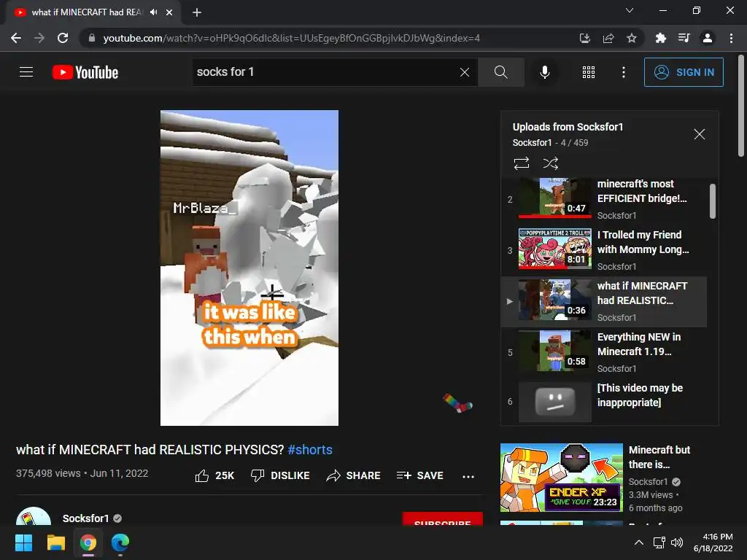Click the DISLIKE thumbs down
Screen dimensions: 747x560
click(x=280, y=475)
